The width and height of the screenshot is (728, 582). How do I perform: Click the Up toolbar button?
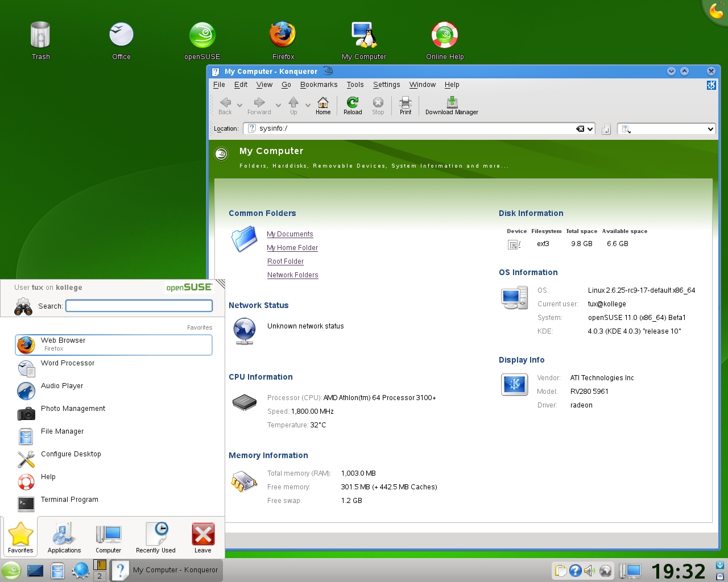[293, 106]
